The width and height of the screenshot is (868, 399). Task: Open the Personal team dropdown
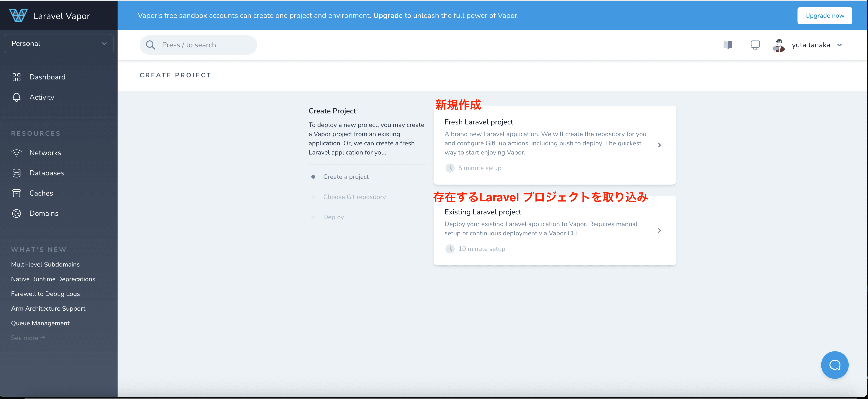pos(59,43)
